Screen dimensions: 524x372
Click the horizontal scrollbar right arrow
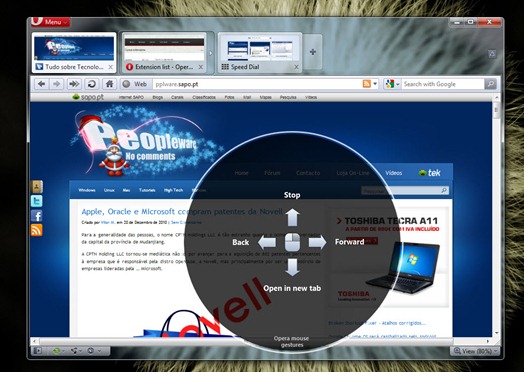click(x=488, y=341)
